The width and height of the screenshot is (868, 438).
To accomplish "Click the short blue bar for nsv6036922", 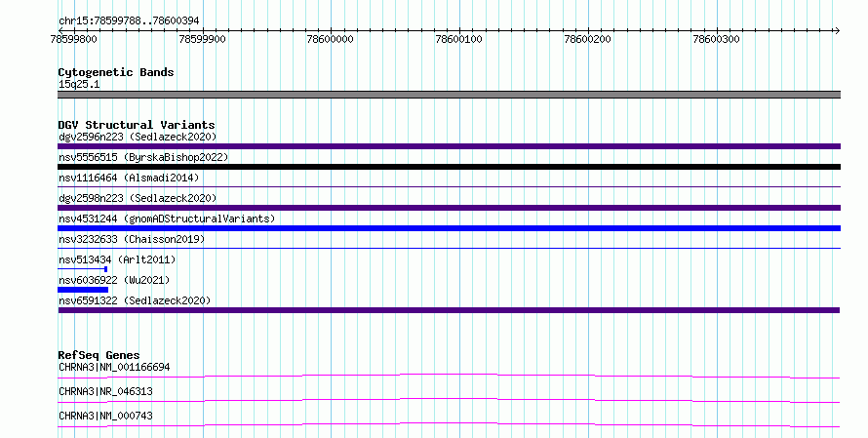I will click(83, 290).
